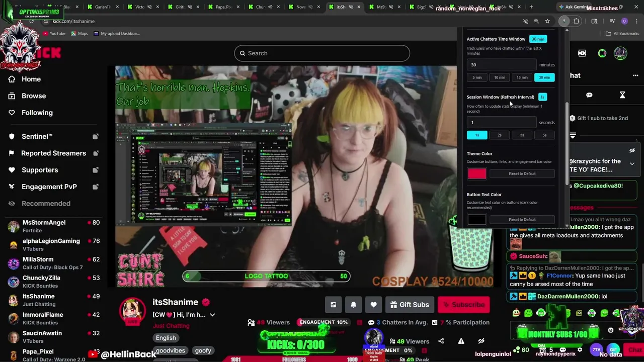644x362 pixels.
Task: Expand the stream title chevron
Action: click(x=212, y=315)
